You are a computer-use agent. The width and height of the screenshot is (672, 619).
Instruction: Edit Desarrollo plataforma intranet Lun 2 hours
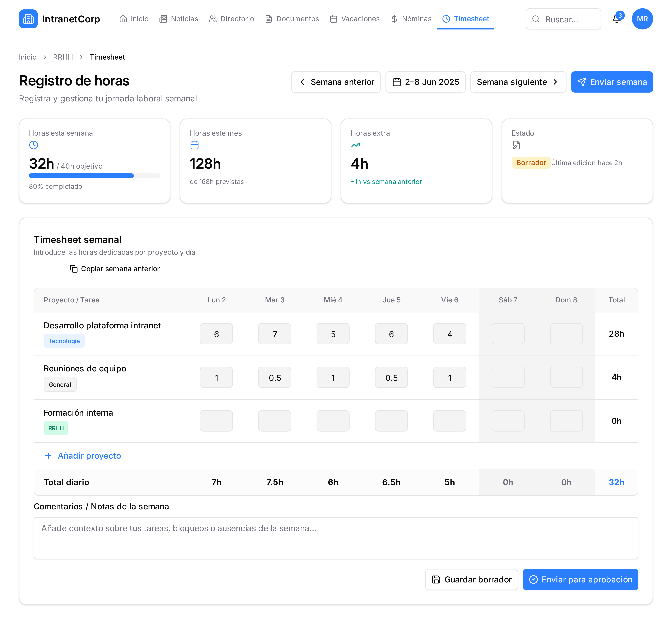pyautogui.click(x=216, y=334)
